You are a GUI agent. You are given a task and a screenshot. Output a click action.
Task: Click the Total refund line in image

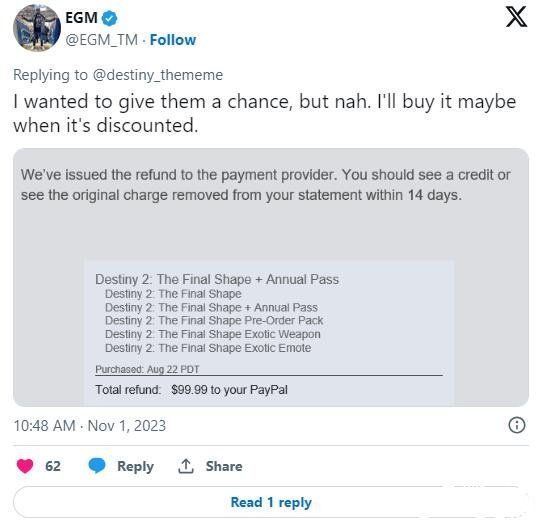(191, 390)
